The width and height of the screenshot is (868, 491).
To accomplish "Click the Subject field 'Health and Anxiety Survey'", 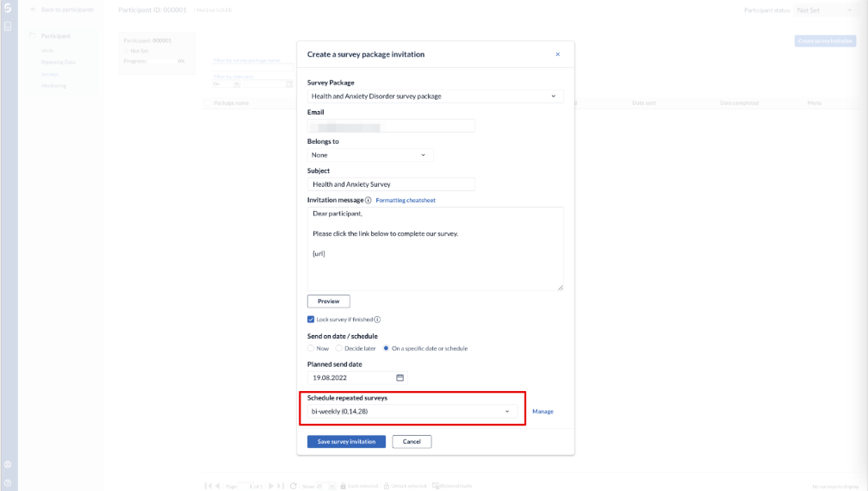I will [x=391, y=184].
